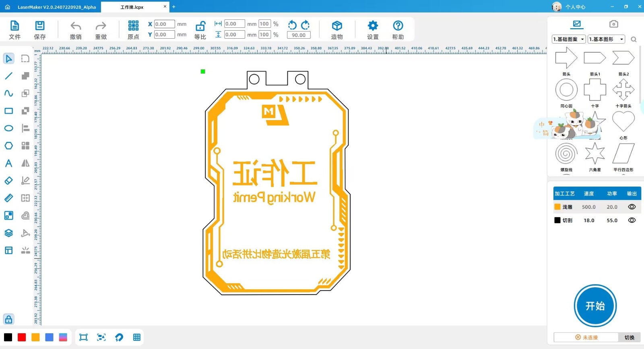The width and height of the screenshot is (644, 349).
Task: Expand the 1.基本图形 dropdown
Action: 606,39
